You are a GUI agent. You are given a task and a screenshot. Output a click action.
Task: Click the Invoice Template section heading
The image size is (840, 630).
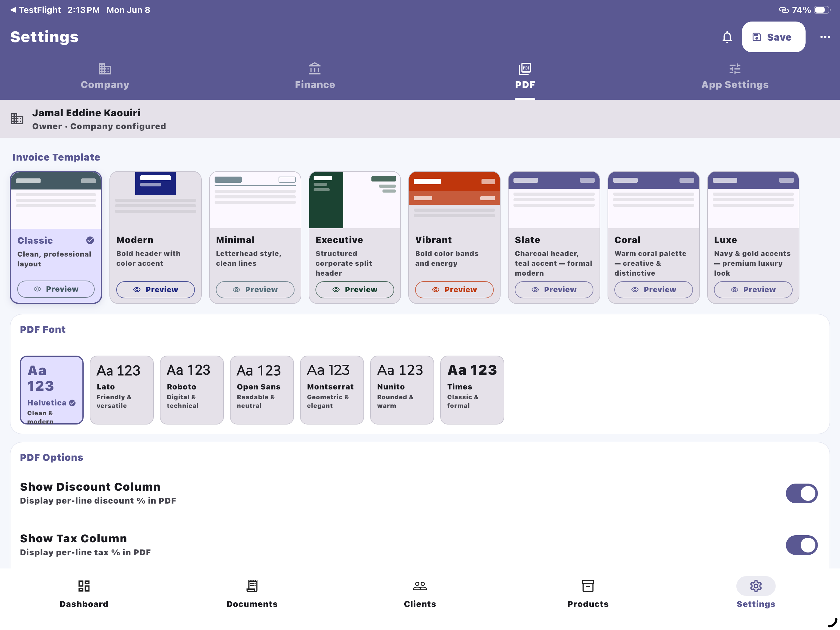(56, 157)
